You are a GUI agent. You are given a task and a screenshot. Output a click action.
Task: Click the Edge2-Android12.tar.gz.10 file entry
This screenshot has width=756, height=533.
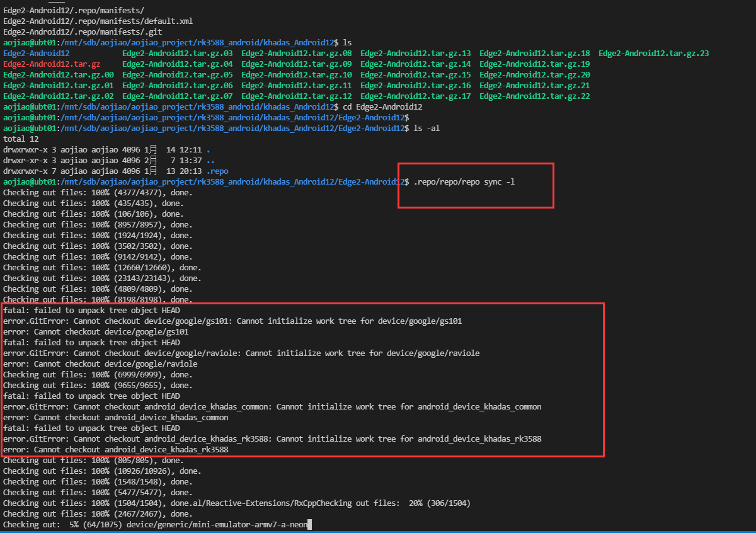tap(296, 75)
